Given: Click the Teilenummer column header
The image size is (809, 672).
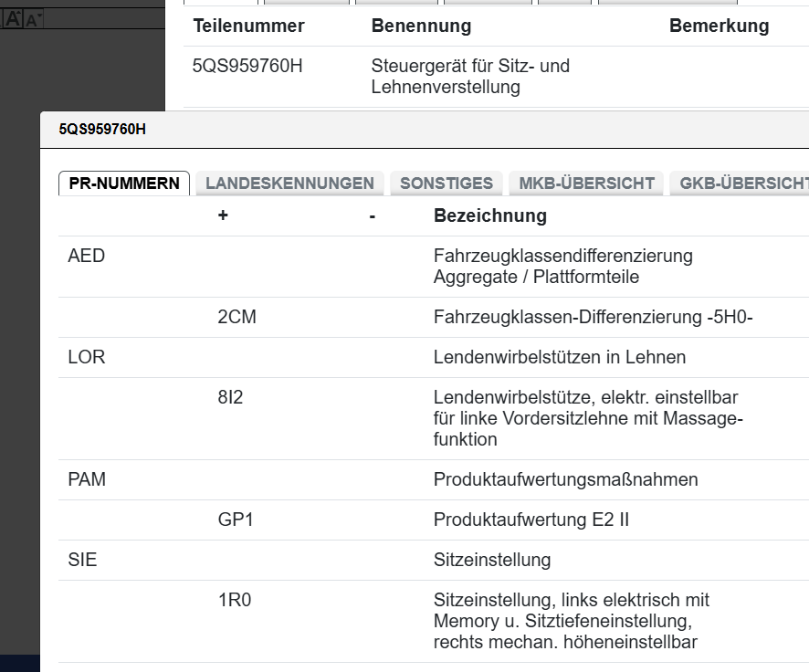Looking at the screenshot, I should tap(248, 26).
